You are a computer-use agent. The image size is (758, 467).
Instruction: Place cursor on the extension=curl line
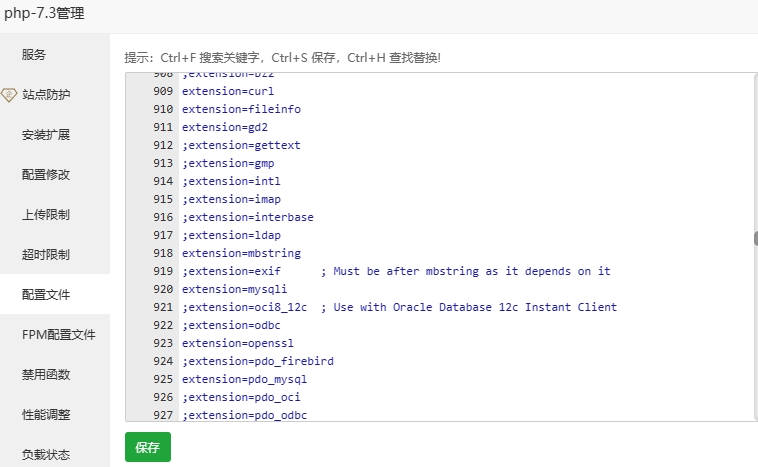[x=214, y=91]
